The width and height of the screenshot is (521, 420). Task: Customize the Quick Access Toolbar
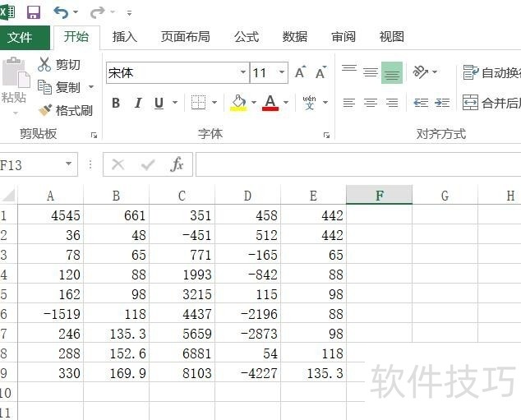129,13
